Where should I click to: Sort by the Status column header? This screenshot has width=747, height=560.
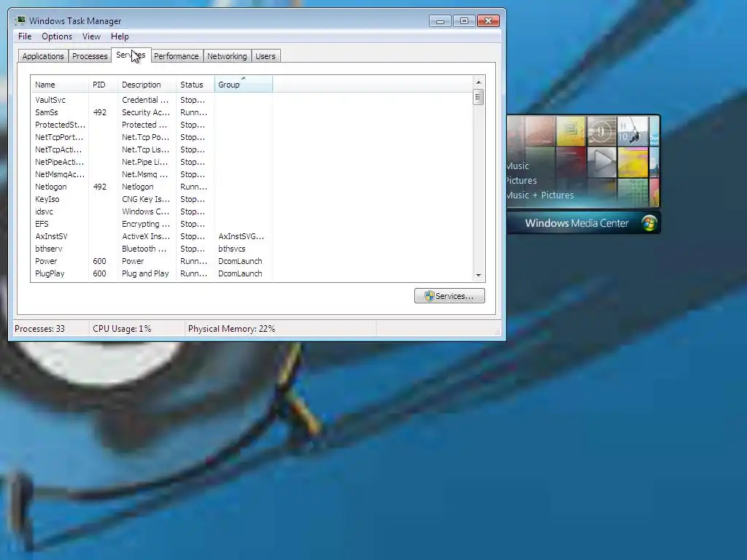[196, 85]
